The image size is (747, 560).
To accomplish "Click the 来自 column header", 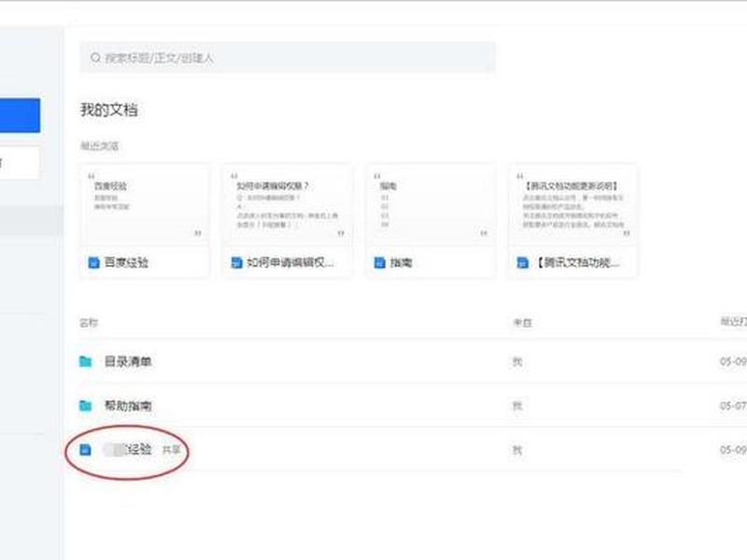I will (523, 323).
